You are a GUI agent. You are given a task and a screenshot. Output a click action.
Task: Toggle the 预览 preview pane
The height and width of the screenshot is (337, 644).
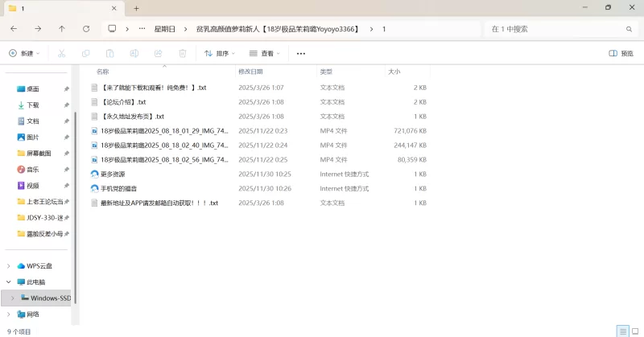(x=621, y=54)
